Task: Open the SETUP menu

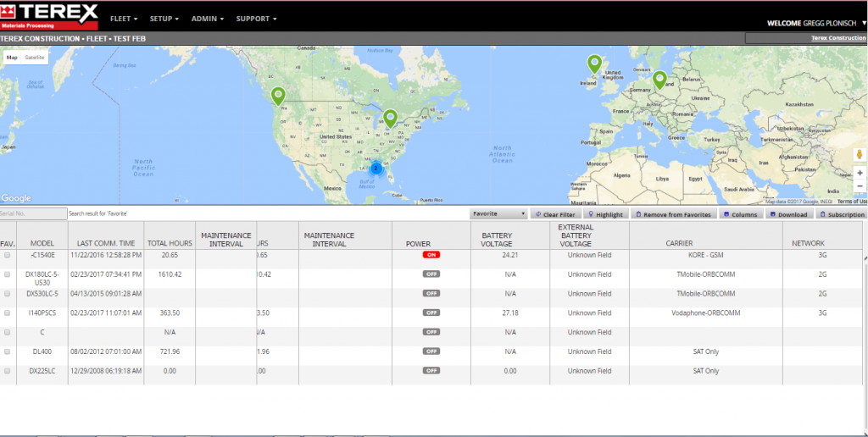Action: [x=164, y=19]
